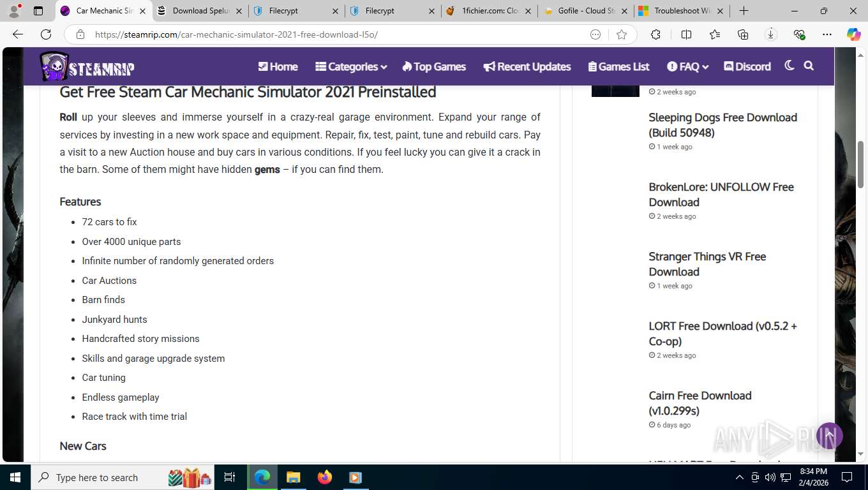The height and width of the screenshot is (490, 868).
Task: Click volume speaker tray icon
Action: click(770, 477)
